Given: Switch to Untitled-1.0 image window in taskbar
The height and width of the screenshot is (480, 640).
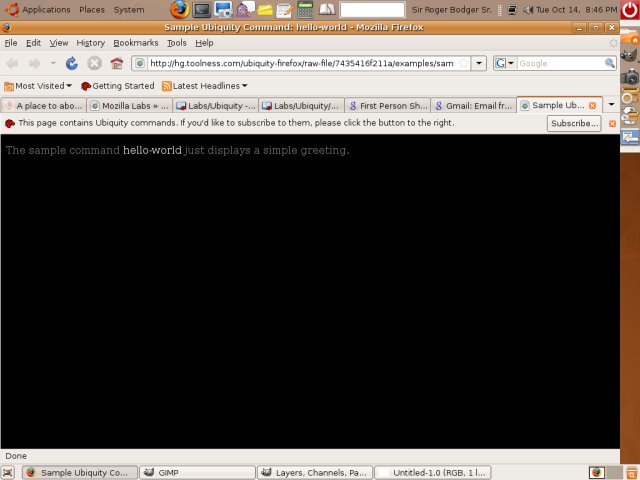Looking at the screenshot, I should (x=433, y=473).
